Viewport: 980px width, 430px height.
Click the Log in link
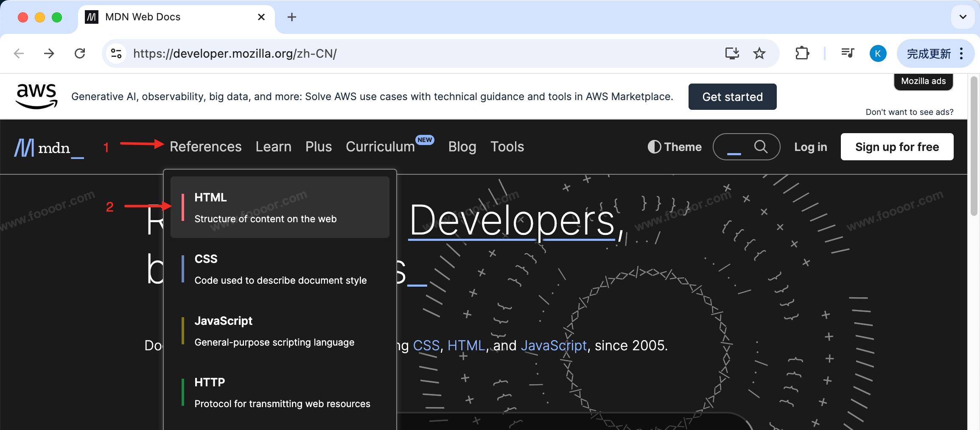coord(810,147)
